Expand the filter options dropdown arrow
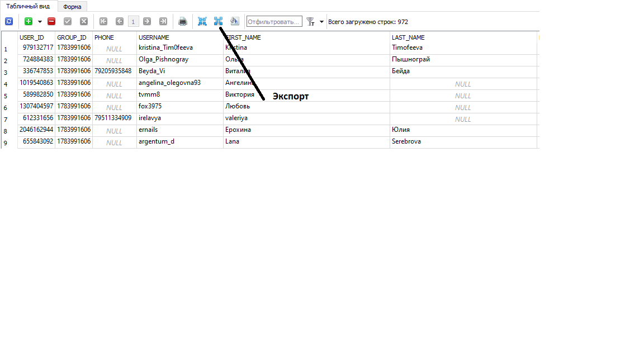This screenshot has width=644, height=362. click(x=321, y=22)
